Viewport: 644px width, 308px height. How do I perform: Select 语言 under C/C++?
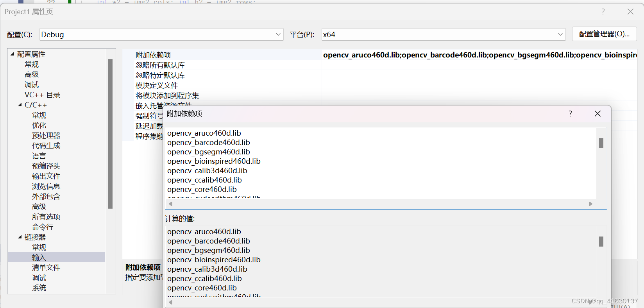(x=39, y=156)
